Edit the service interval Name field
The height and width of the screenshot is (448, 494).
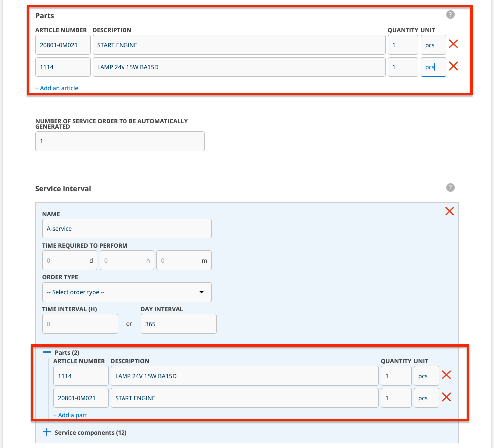[126, 228]
